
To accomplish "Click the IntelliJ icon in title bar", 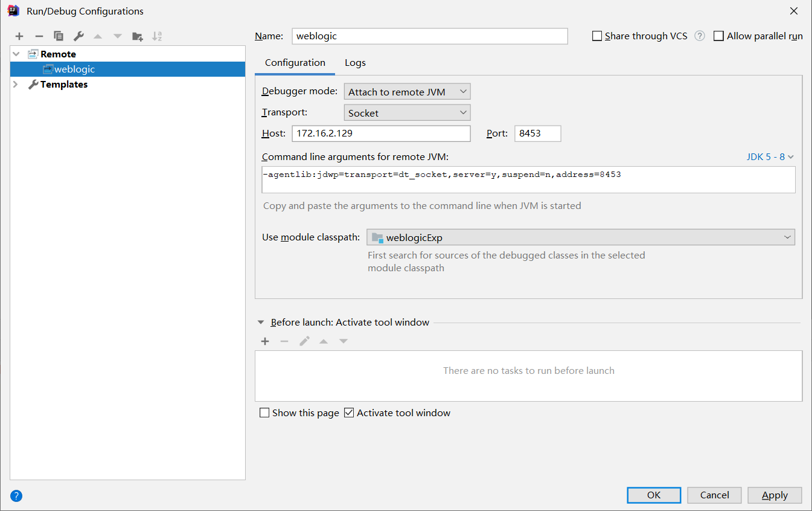I will coord(13,10).
